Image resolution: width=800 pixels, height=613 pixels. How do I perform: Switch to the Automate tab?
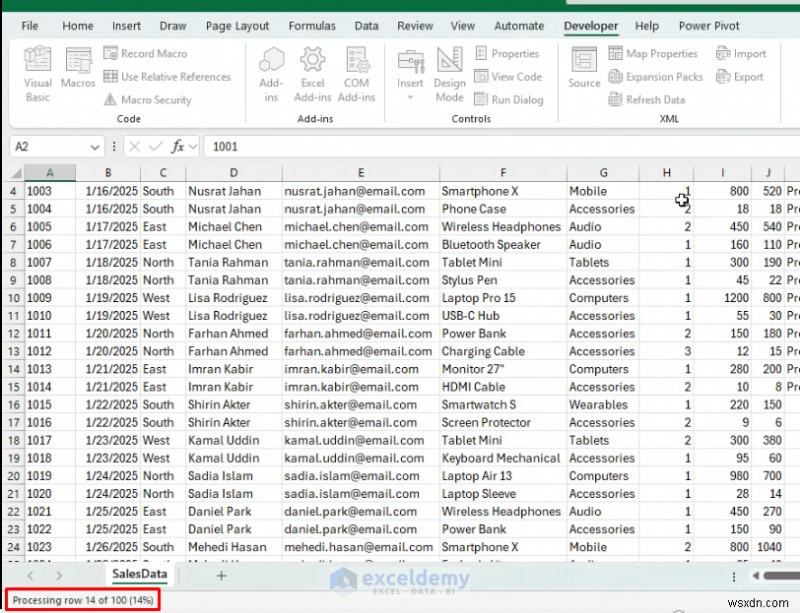pos(519,26)
